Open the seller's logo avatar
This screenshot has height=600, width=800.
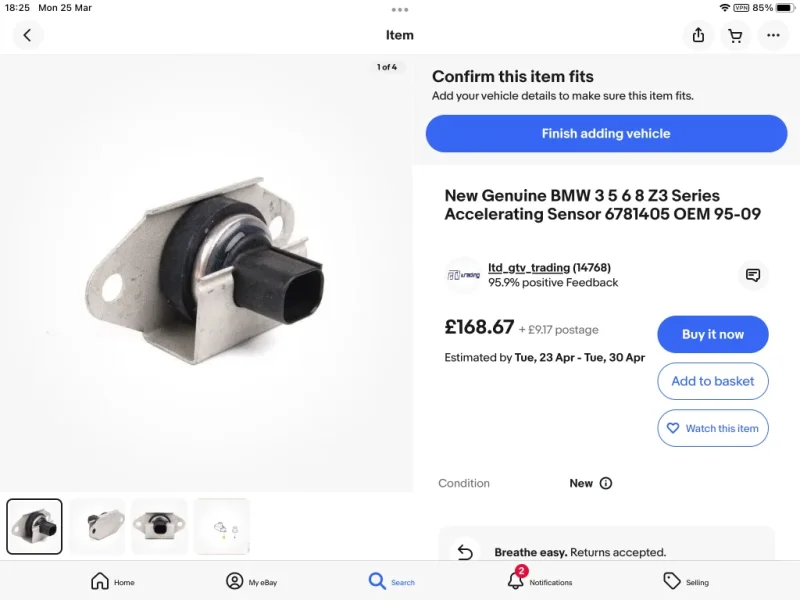click(463, 275)
